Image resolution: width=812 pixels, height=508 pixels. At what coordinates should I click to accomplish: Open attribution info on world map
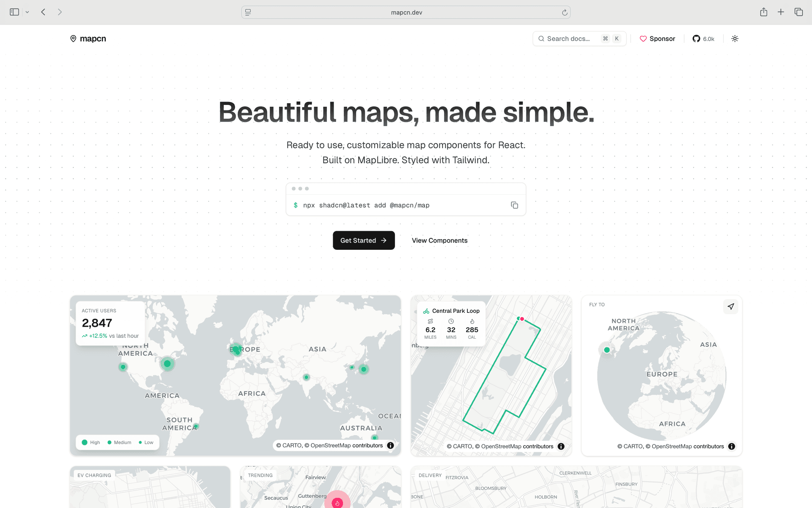[x=390, y=445]
